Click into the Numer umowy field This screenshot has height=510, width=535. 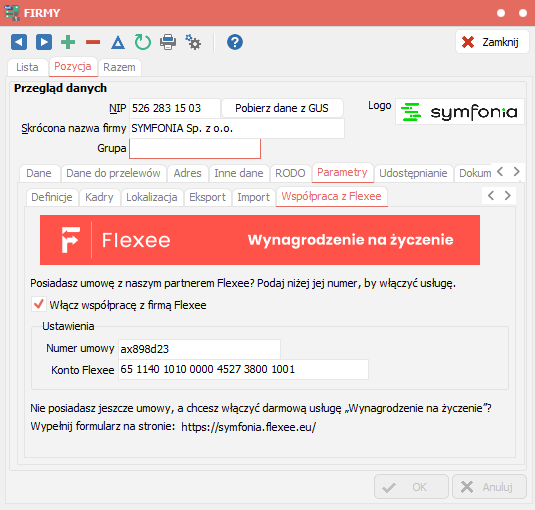[x=199, y=349]
